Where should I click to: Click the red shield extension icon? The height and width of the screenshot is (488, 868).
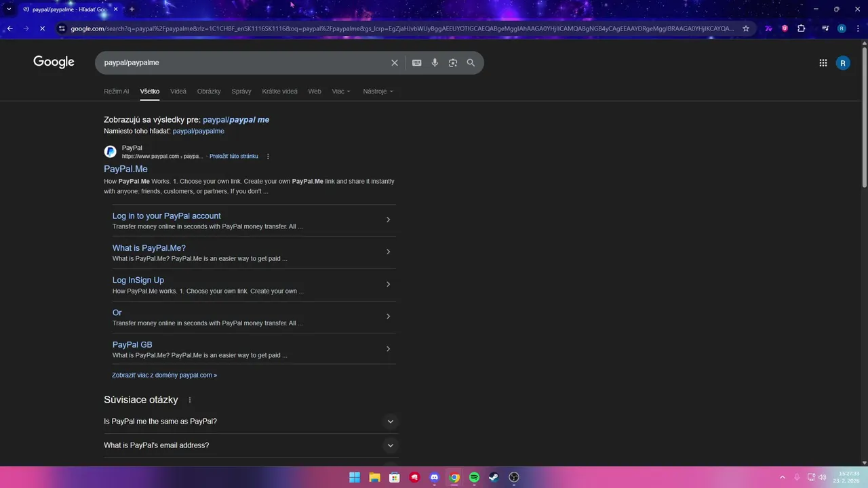(785, 28)
